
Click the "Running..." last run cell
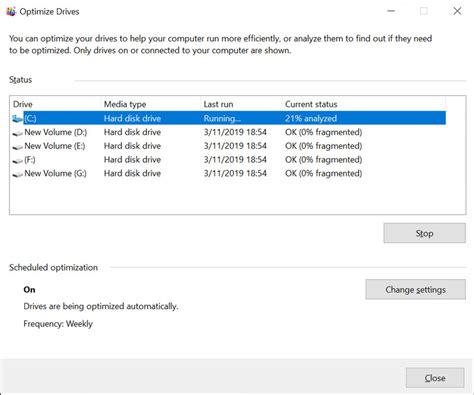click(222, 118)
